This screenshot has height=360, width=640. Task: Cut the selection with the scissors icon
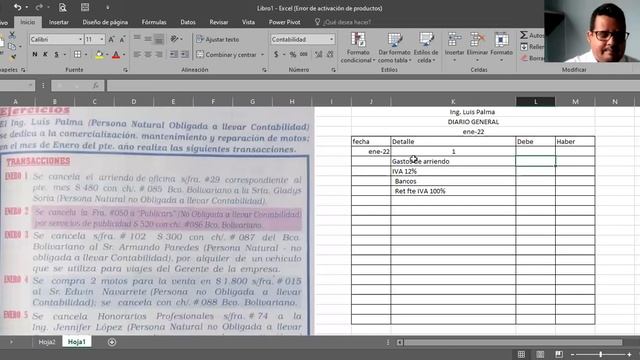tap(12, 35)
